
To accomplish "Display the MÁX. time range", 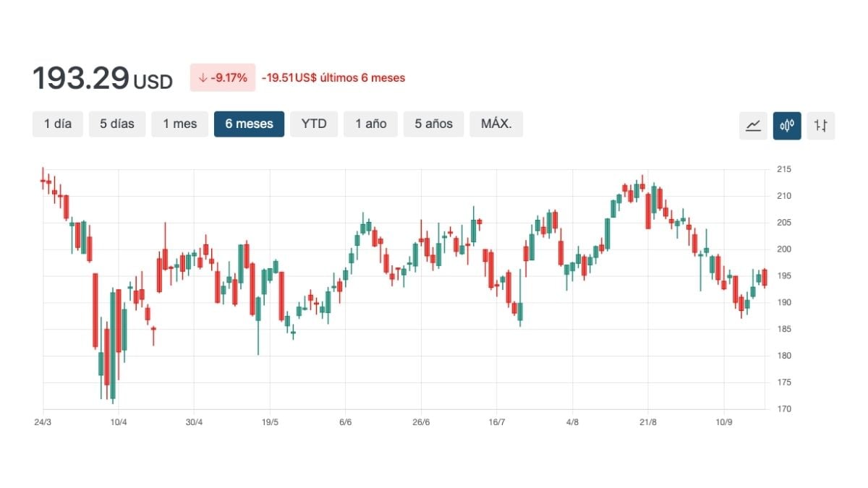I will pos(496,124).
